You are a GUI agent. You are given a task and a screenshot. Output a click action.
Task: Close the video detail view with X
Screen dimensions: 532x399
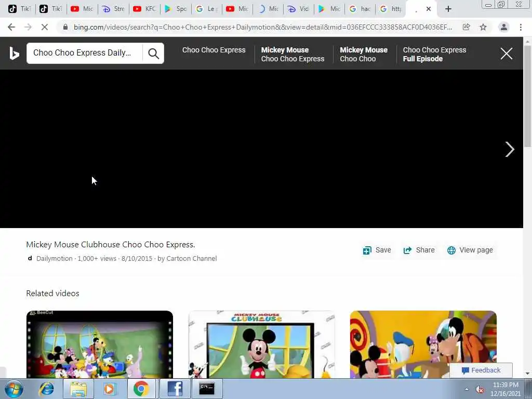[x=506, y=54]
